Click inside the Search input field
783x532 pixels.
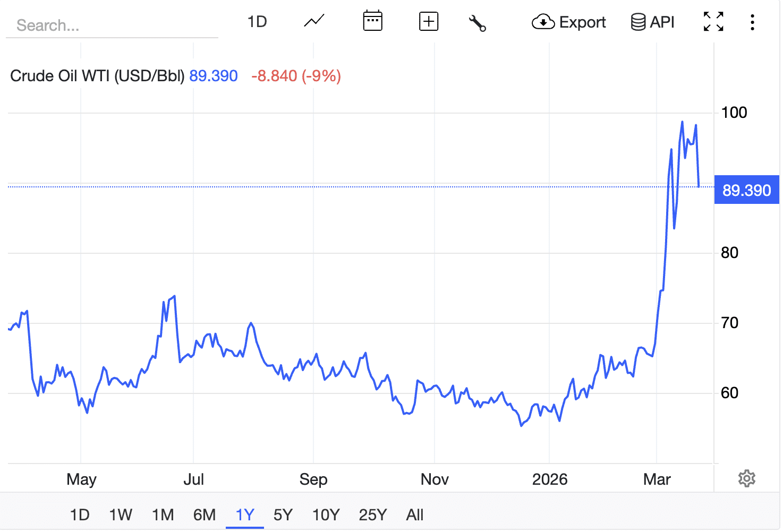112,25
